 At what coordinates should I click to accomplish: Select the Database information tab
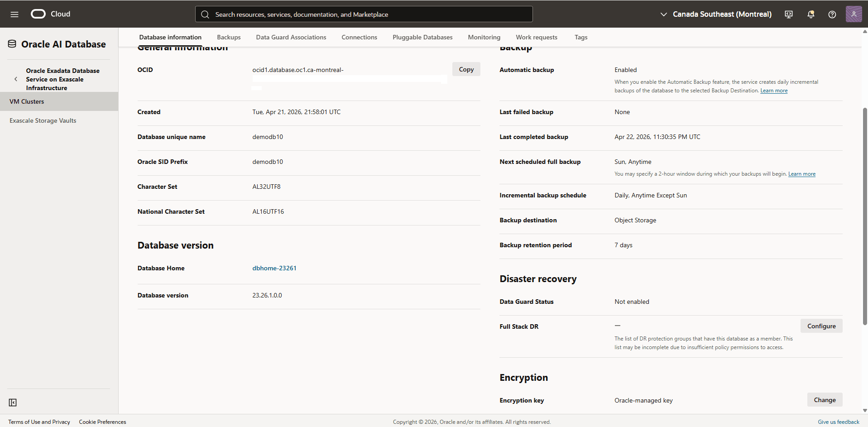[170, 37]
